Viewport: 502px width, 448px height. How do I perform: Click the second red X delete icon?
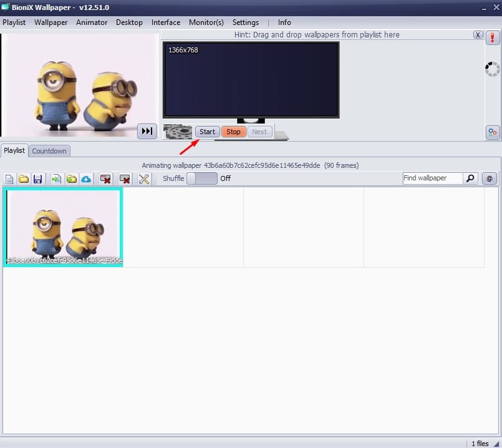[x=125, y=178]
